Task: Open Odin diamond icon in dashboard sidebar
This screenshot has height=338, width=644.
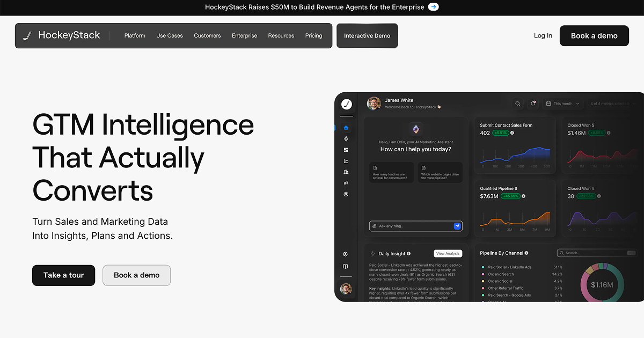Action: [x=346, y=138]
